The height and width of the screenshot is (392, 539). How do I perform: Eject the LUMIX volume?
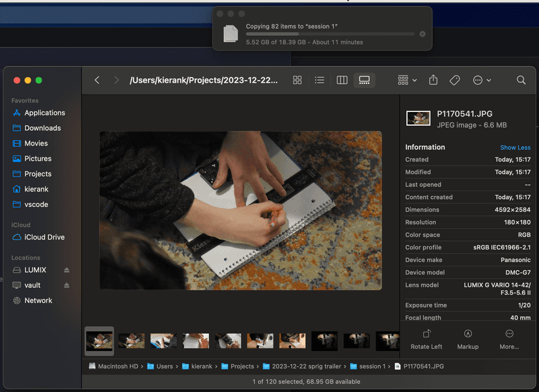coord(66,270)
